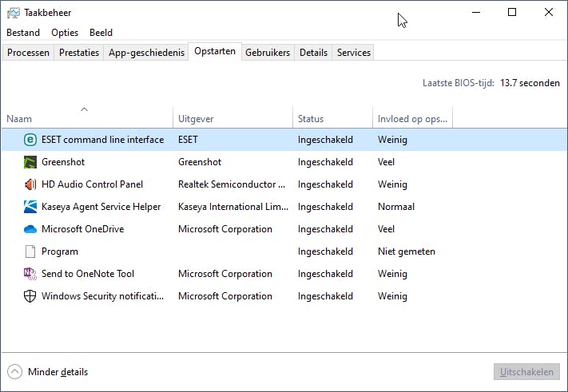Sort by the Uitgever column header
This screenshot has width=568, height=392.
coord(196,119)
